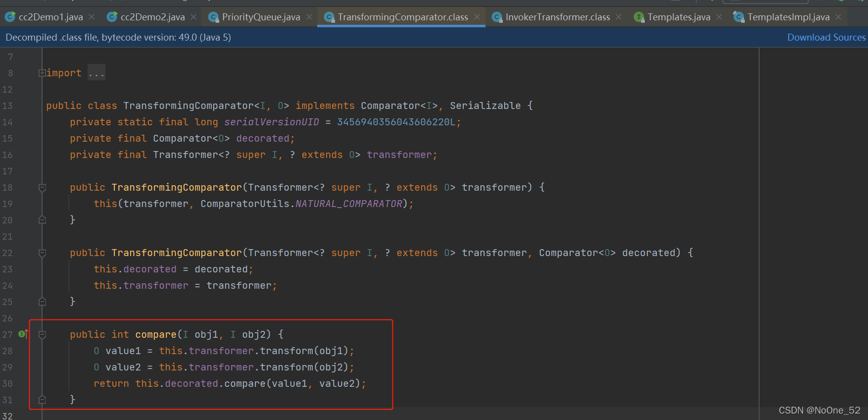
Task: Expand the folded import block
Action: [x=42, y=73]
